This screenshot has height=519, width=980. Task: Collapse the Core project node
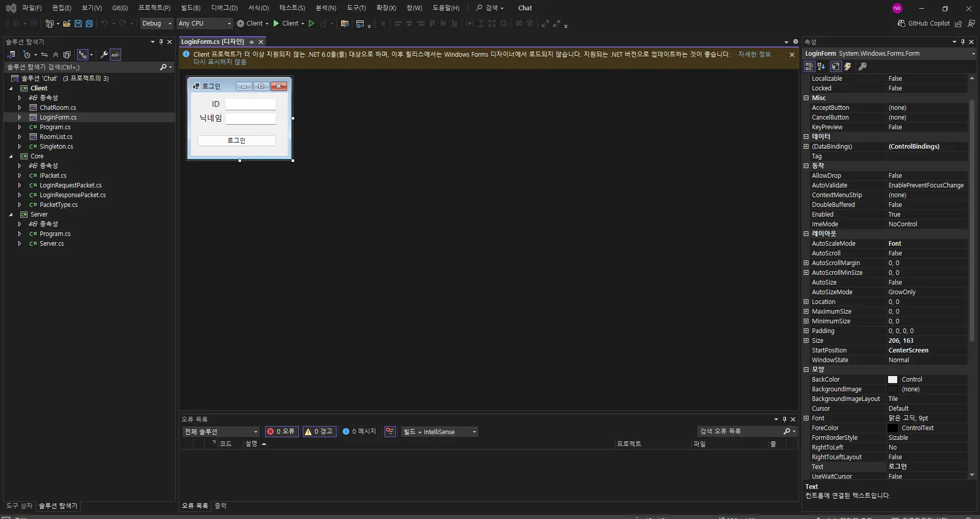(11, 156)
